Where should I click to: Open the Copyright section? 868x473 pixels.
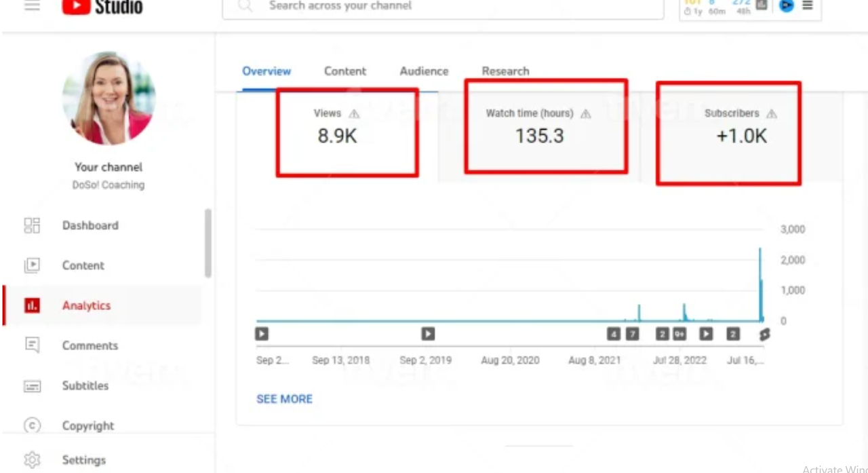pyautogui.click(x=87, y=425)
